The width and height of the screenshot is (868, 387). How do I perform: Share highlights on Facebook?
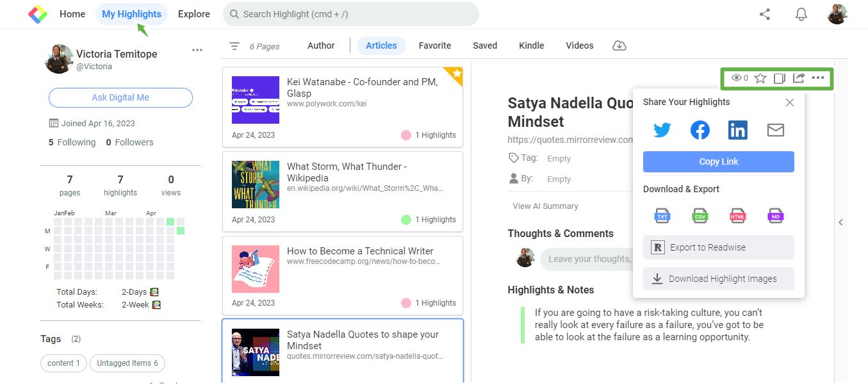pyautogui.click(x=700, y=130)
